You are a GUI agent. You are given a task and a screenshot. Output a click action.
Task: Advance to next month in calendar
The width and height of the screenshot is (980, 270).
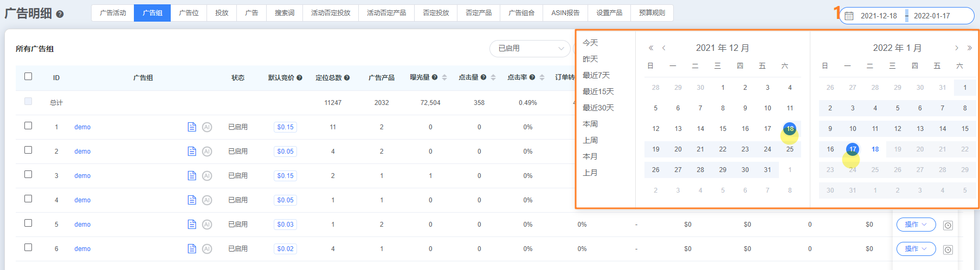tap(957, 48)
